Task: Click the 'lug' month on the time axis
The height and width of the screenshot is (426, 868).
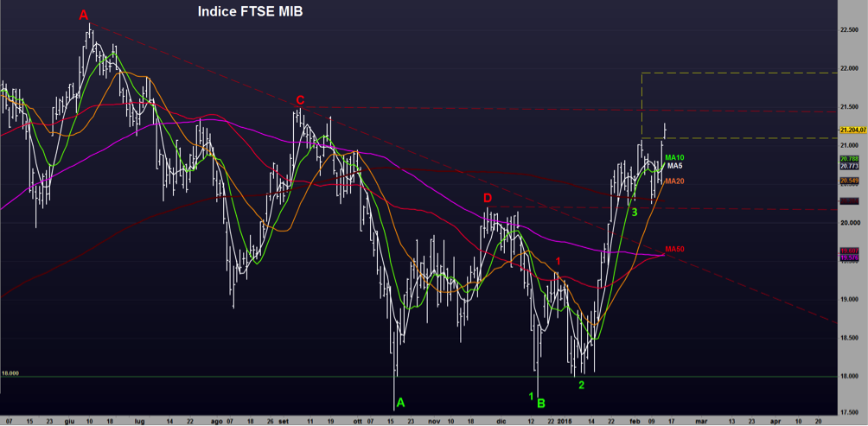Action: (x=140, y=421)
